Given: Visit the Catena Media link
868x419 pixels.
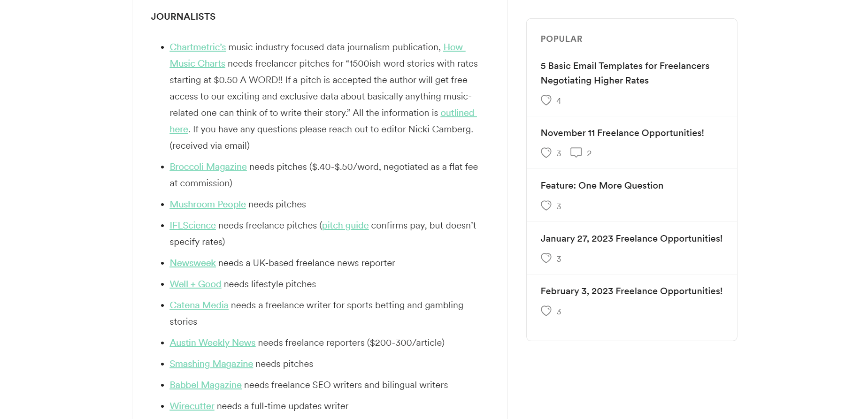Looking at the screenshot, I should pyautogui.click(x=199, y=305).
